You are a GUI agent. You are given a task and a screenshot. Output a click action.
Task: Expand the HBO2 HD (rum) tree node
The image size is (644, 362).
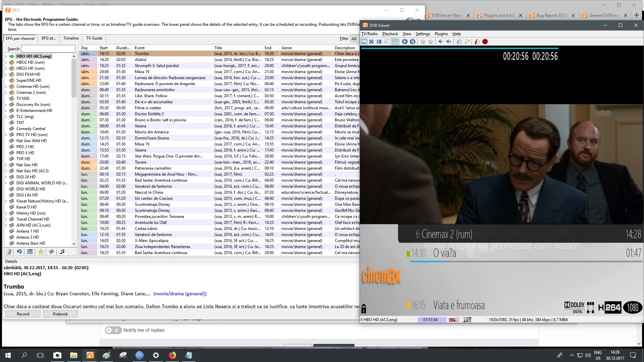click(x=6, y=62)
